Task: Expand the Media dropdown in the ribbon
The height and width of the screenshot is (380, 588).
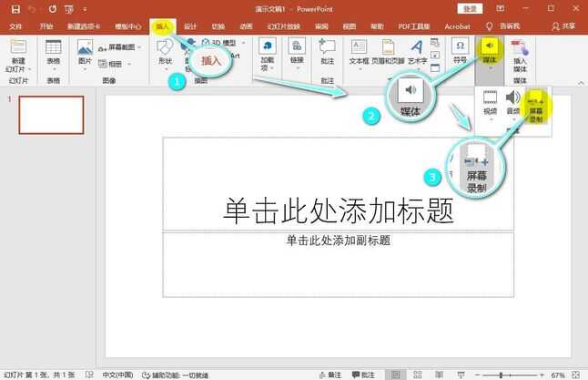Action: (491, 53)
